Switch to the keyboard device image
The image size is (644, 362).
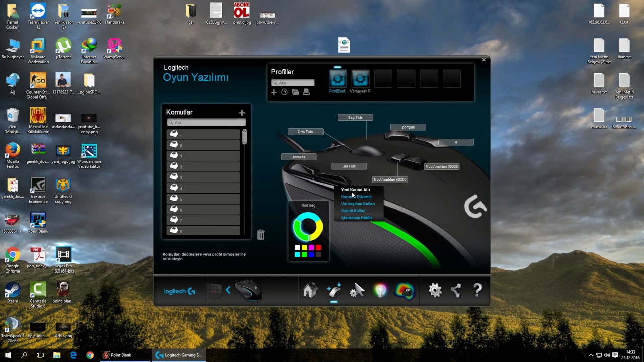tap(215, 290)
